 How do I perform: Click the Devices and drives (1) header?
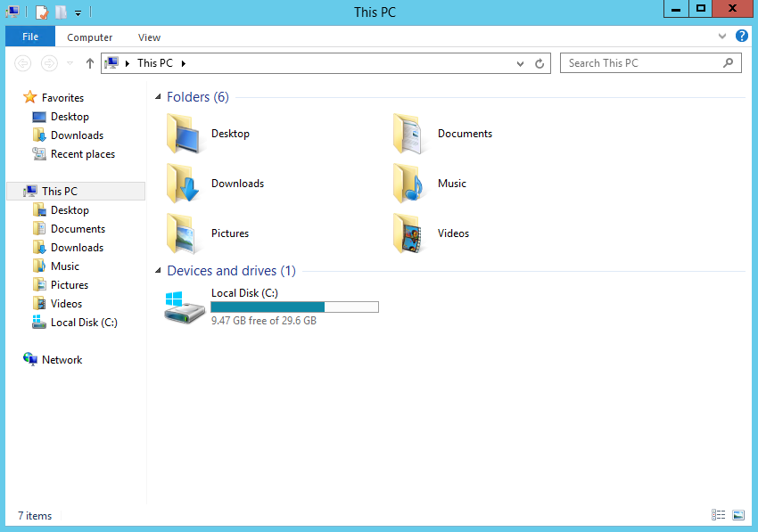(x=231, y=271)
